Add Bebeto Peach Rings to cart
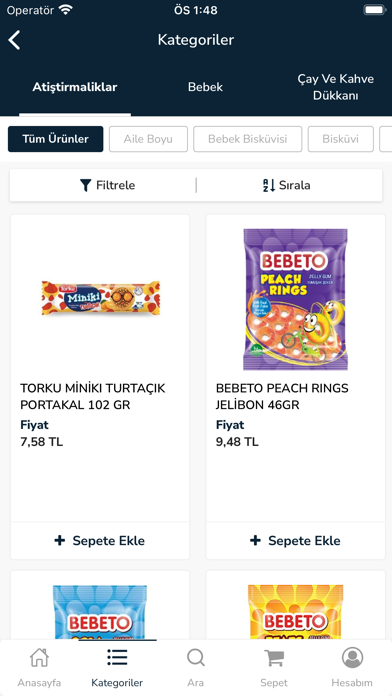392x696 pixels. pyautogui.click(x=296, y=541)
